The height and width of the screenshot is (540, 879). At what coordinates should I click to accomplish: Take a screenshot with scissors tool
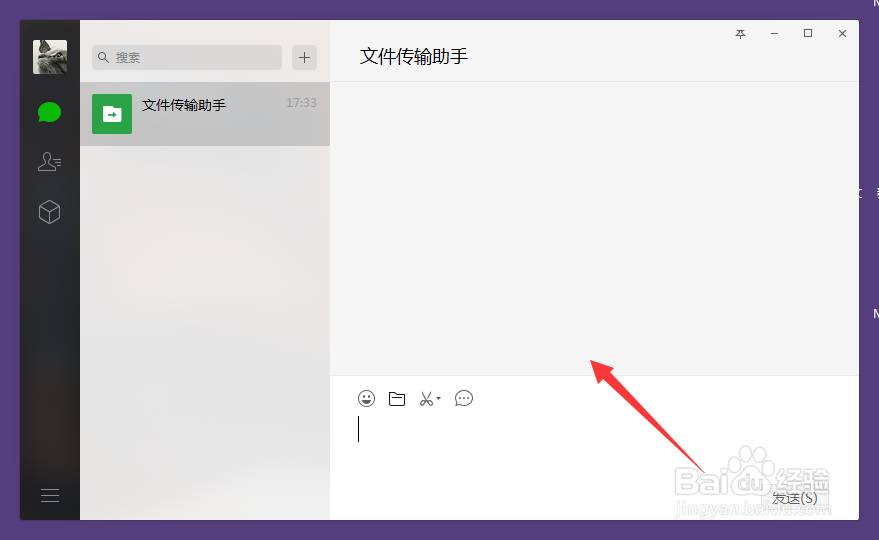pos(426,399)
